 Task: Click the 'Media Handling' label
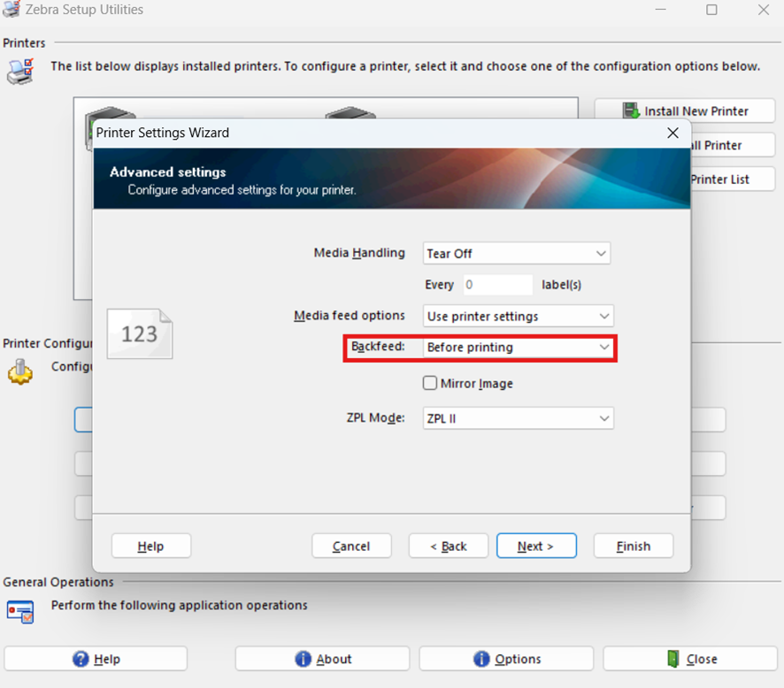(x=359, y=253)
